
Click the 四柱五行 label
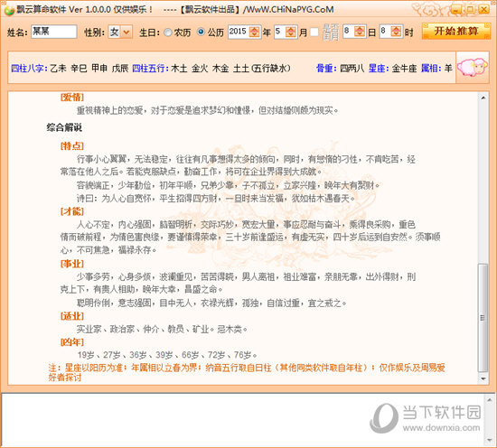150,68
